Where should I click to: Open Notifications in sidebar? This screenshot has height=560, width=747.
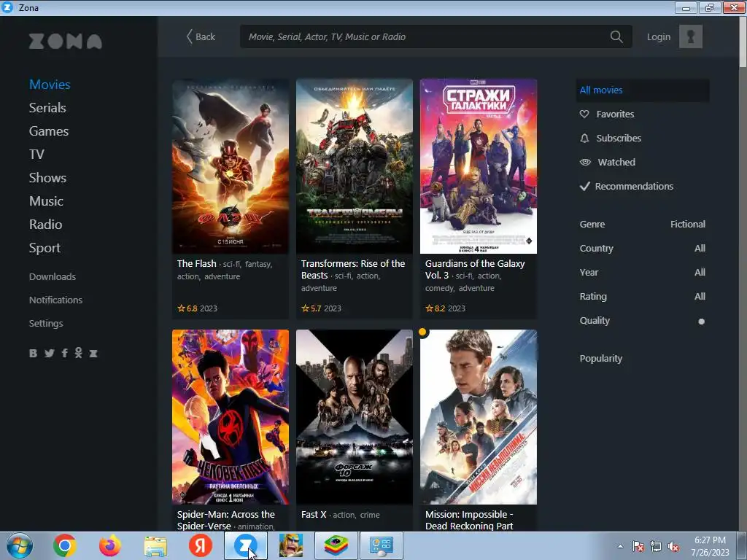tap(55, 300)
